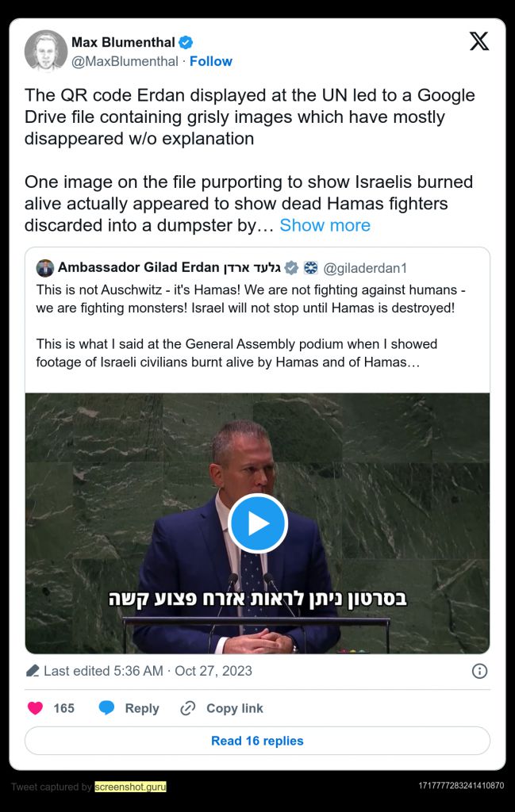515x812 pixels.
Task: Click the gray verified badge next to Erdan
Action: tap(292, 268)
